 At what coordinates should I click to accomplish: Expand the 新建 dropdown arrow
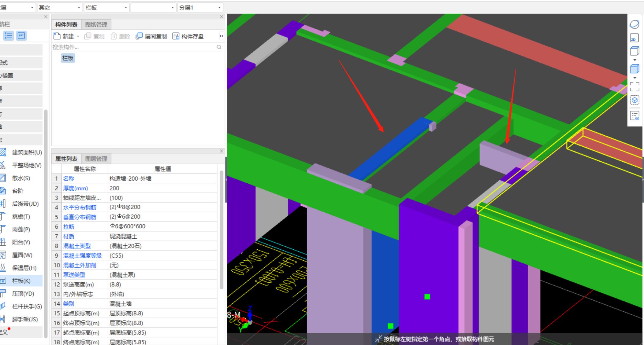(x=78, y=36)
